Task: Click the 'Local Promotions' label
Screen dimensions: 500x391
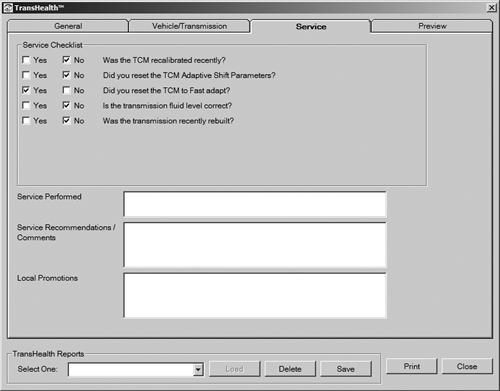Action: tap(47, 278)
